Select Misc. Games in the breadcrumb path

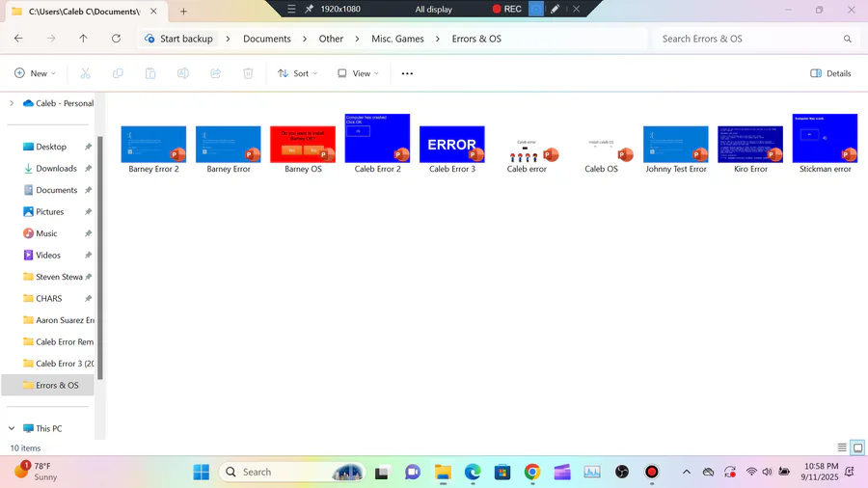click(397, 39)
